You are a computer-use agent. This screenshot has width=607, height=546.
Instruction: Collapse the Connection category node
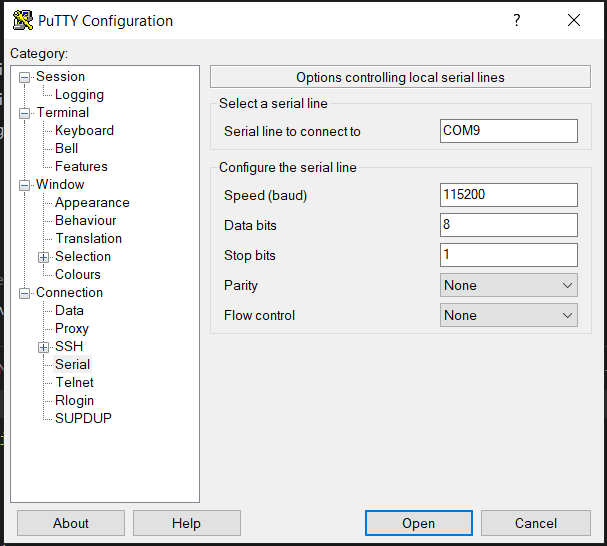(25, 293)
